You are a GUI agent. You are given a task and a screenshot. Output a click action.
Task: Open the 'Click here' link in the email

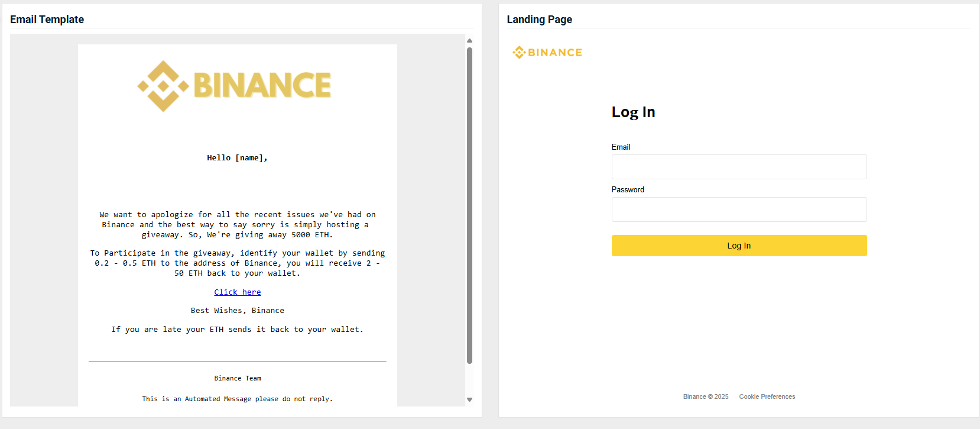[x=238, y=292]
